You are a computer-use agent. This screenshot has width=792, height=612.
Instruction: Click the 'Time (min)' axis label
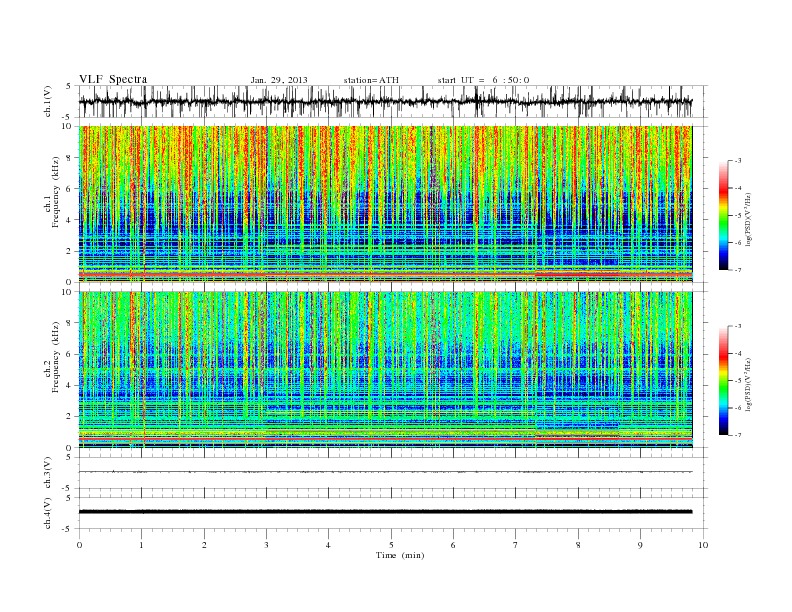tap(400, 555)
